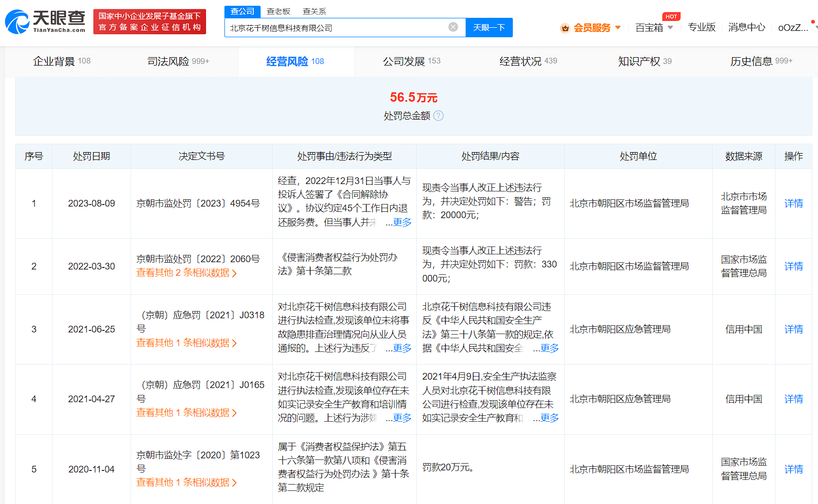Viewport: 818px width, 504px height.
Task: Click the 56.5万元 total penalty amount
Action: point(414,98)
